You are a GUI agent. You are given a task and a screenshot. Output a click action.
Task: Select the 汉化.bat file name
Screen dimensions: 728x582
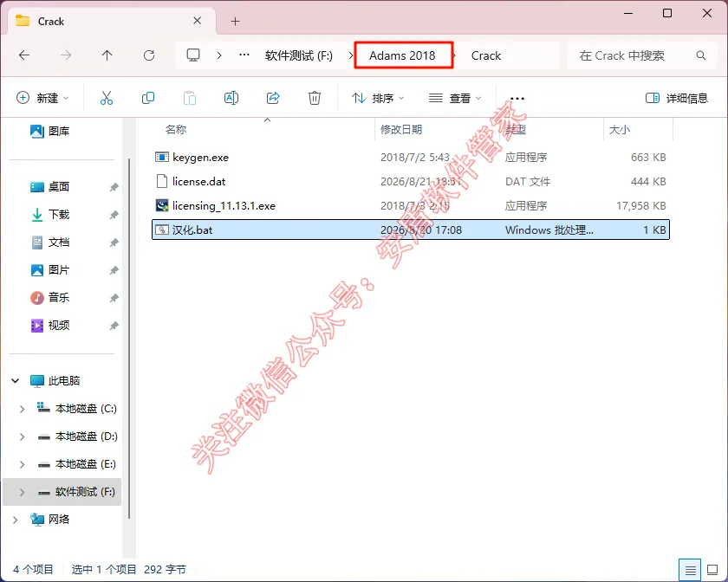coord(192,230)
